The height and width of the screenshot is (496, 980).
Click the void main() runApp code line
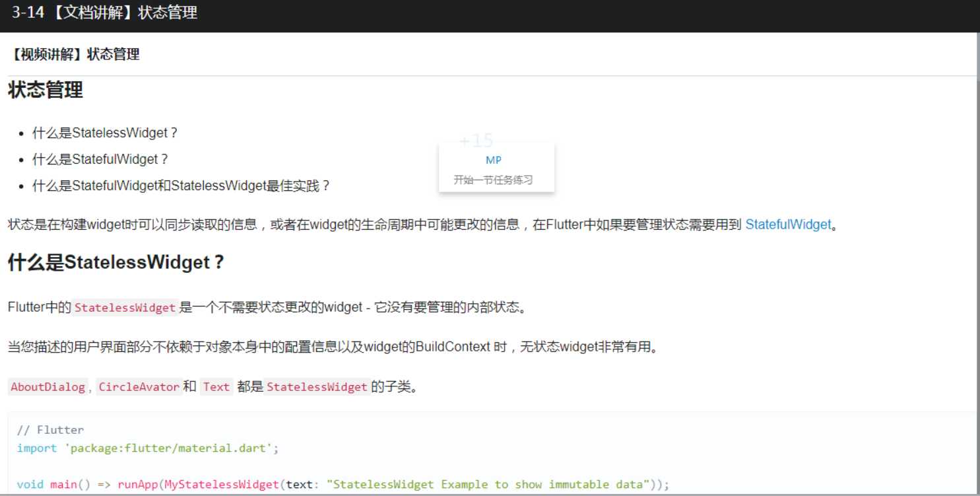click(343, 484)
